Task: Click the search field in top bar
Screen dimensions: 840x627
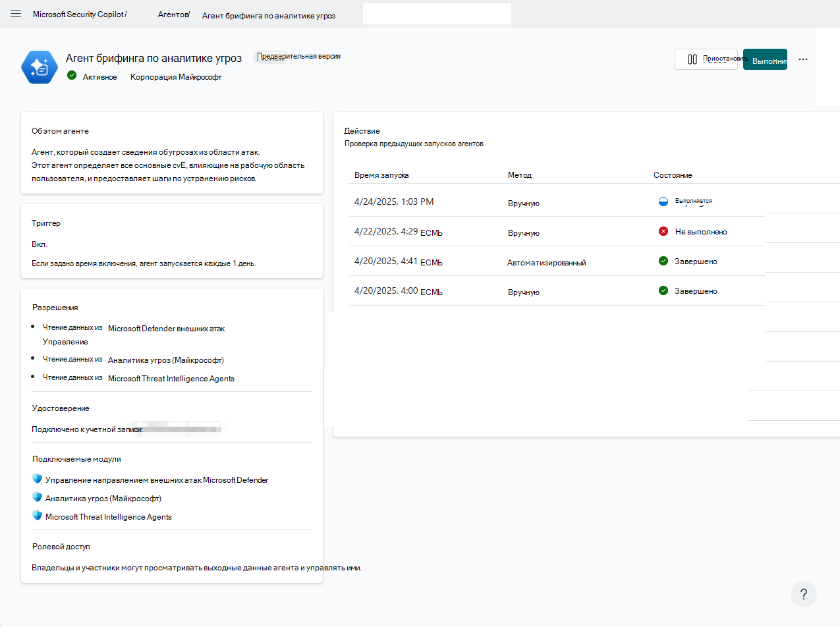Action: click(x=437, y=14)
